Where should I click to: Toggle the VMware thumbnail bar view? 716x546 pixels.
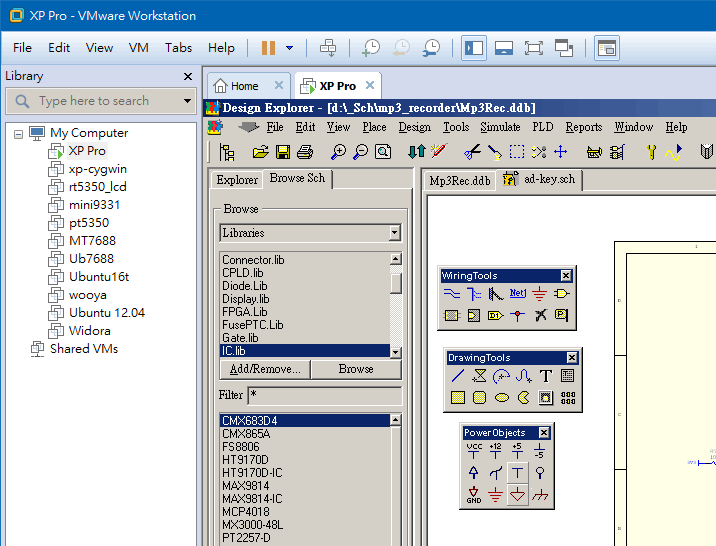click(503, 47)
